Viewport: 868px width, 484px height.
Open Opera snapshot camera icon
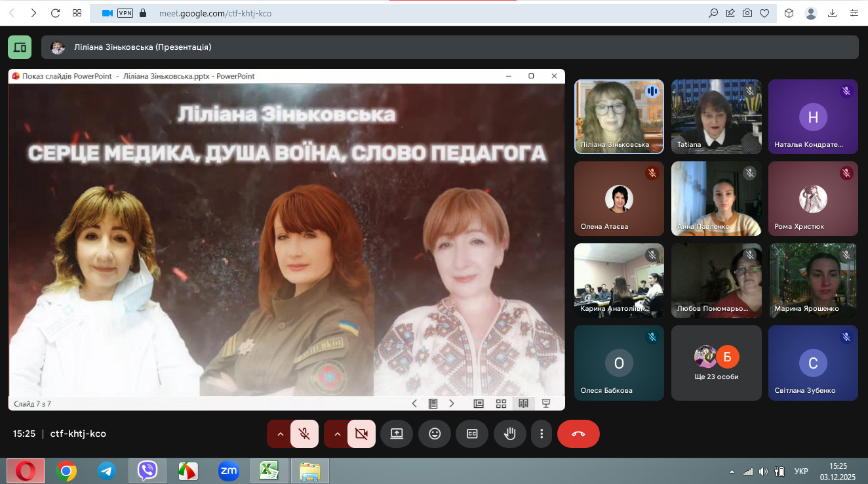tap(747, 13)
